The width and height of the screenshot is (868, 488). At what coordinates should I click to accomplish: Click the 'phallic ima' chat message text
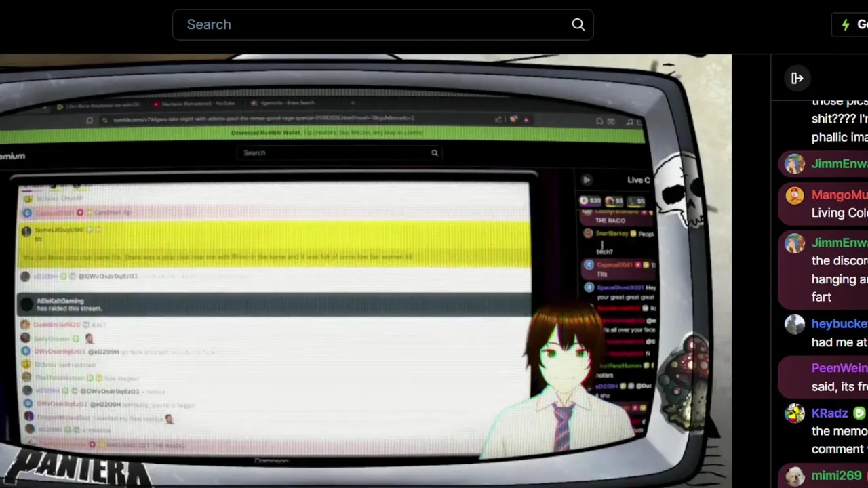point(840,137)
